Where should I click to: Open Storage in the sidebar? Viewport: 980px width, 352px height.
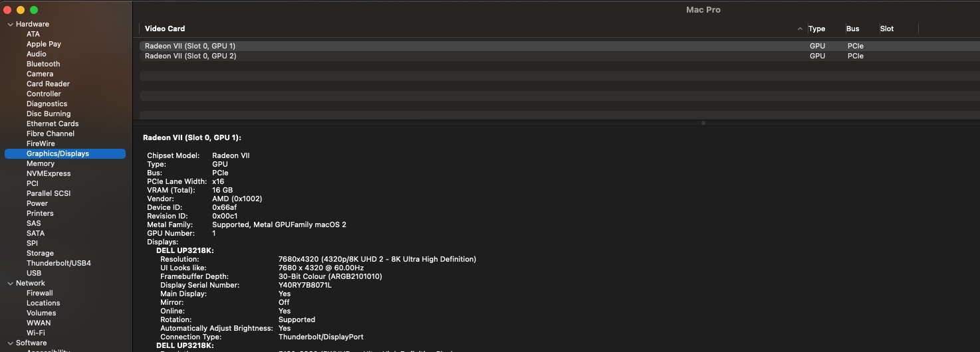click(40, 253)
